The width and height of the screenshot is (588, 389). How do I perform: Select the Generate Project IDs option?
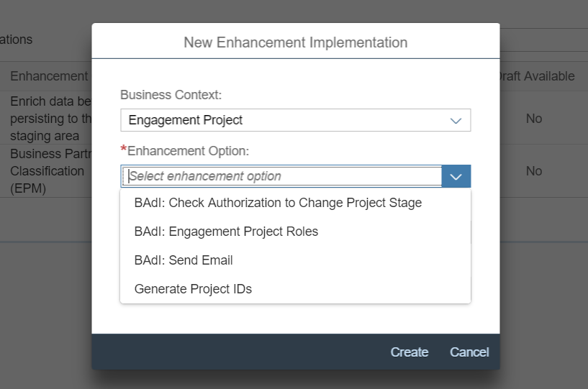(x=193, y=289)
